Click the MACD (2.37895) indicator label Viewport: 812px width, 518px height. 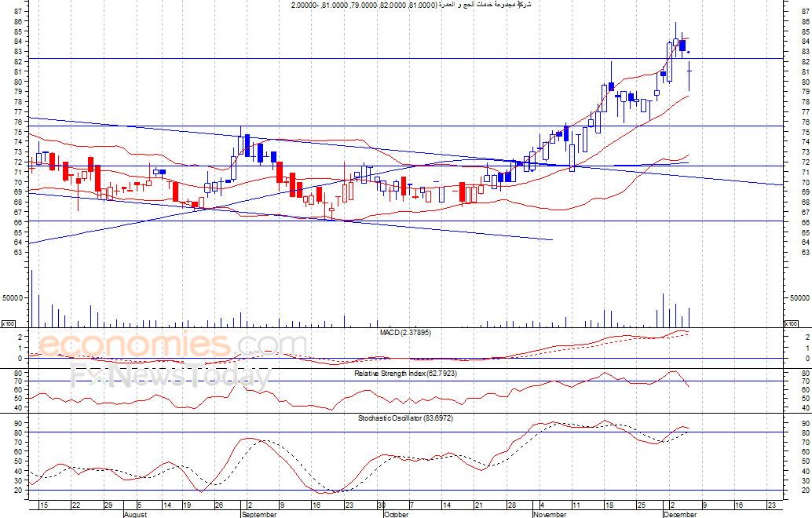click(405, 332)
